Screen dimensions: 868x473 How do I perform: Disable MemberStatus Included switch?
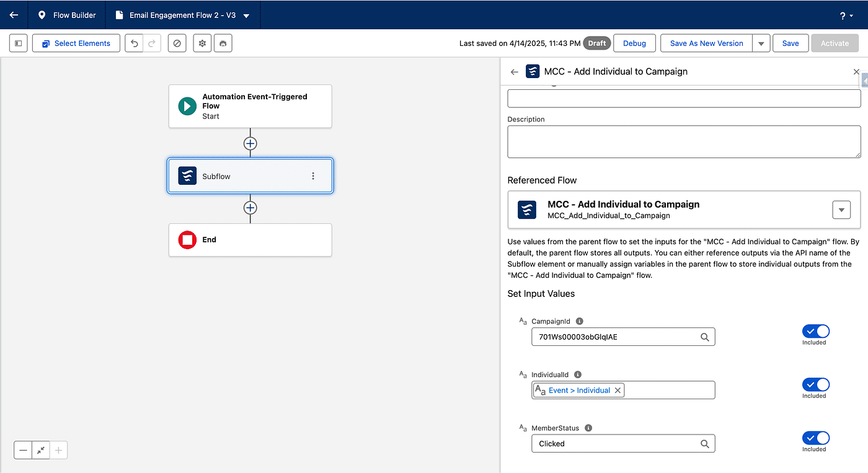pos(815,438)
